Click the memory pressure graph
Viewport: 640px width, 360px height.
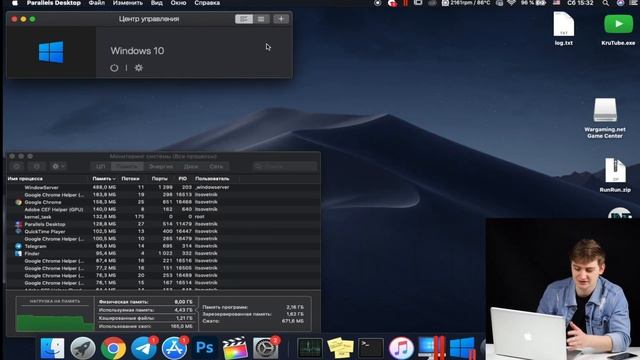click(x=55, y=315)
